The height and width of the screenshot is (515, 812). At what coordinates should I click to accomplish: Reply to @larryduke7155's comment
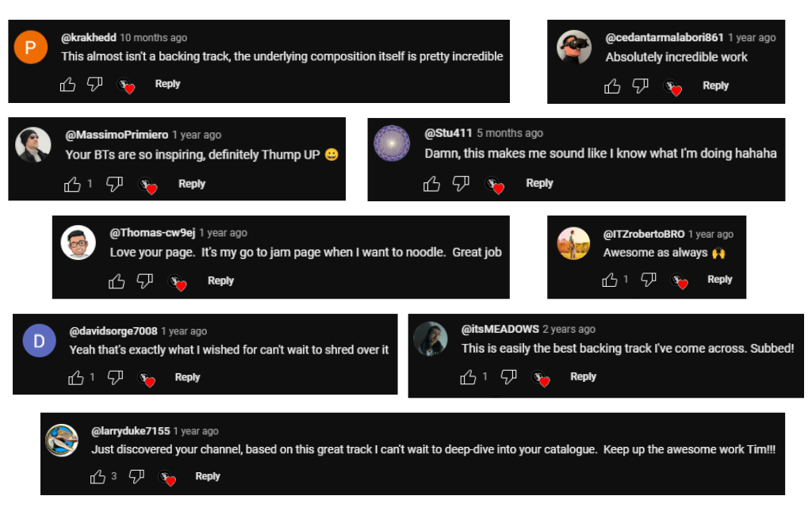(208, 476)
